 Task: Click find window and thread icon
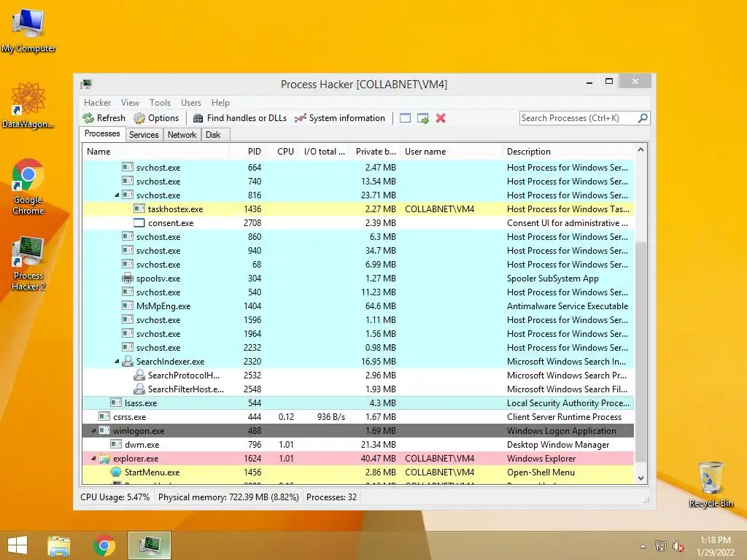422,118
